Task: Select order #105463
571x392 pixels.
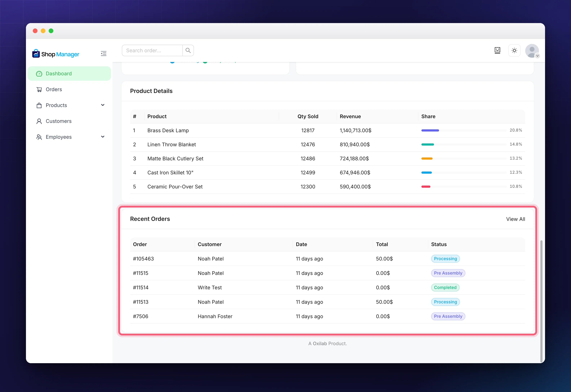Action: (143, 259)
